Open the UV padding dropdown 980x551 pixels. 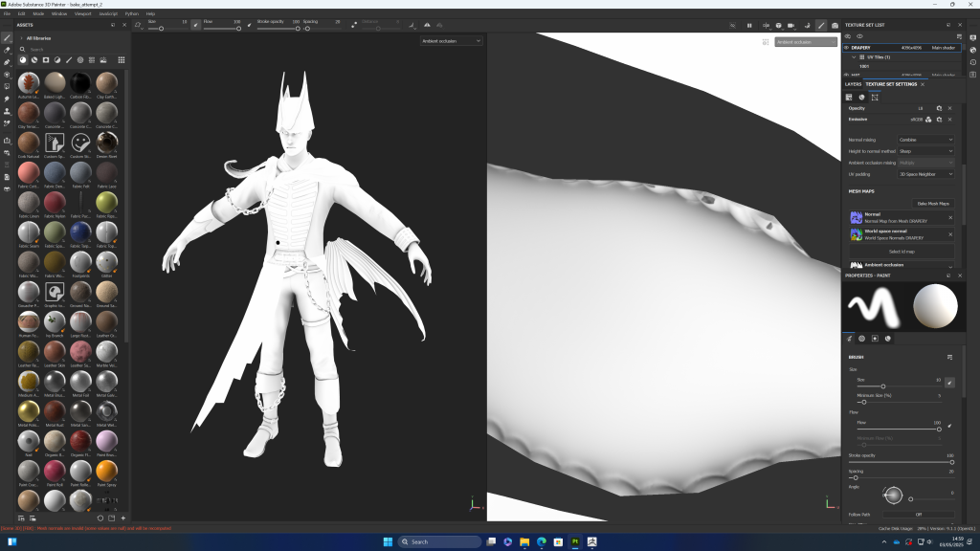point(924,174)
